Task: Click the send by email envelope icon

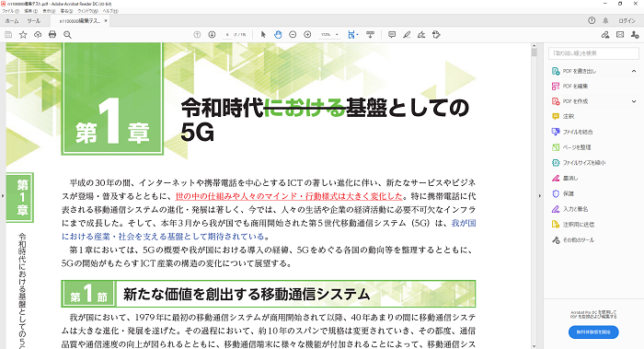Action: [620, 35]
